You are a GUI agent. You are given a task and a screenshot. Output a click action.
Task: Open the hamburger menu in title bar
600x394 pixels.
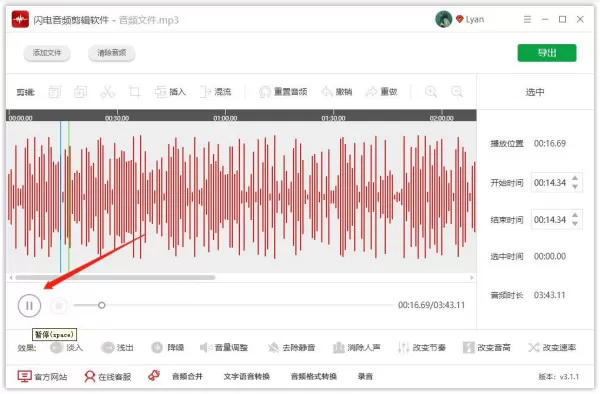(527, 19)
